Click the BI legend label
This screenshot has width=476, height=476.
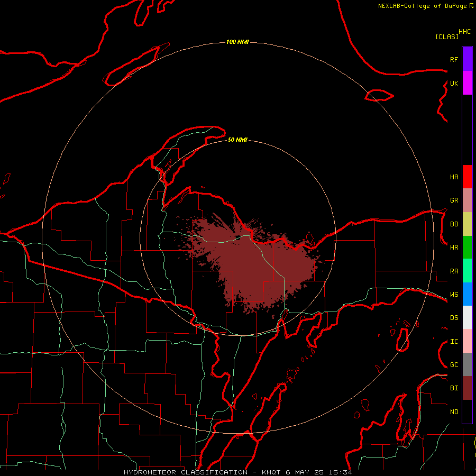[454, 388]
